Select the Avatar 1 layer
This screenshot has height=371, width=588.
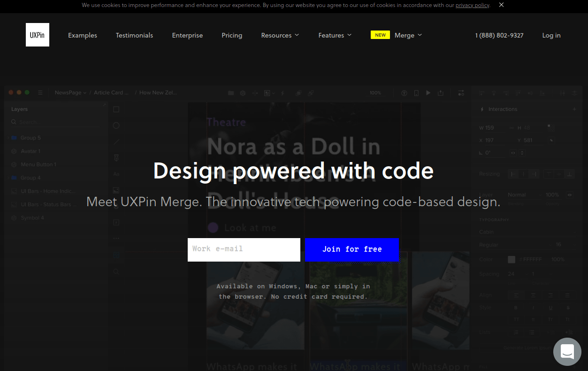(31, 151)
